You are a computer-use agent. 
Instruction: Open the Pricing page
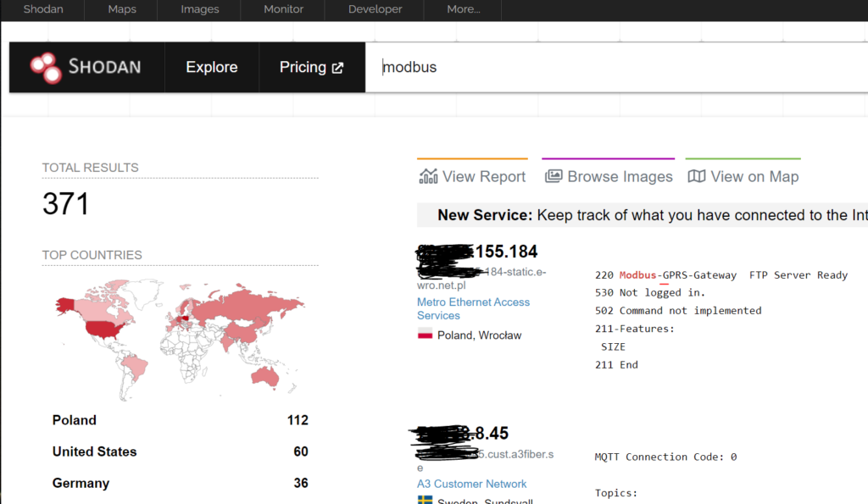[312, 67]
